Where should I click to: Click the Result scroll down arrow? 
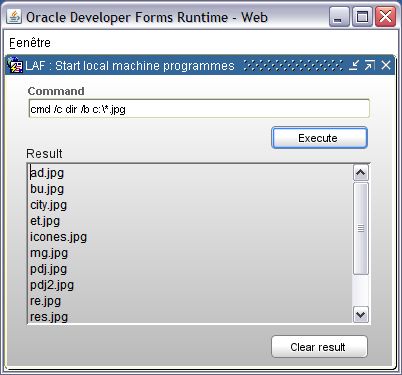361,314
